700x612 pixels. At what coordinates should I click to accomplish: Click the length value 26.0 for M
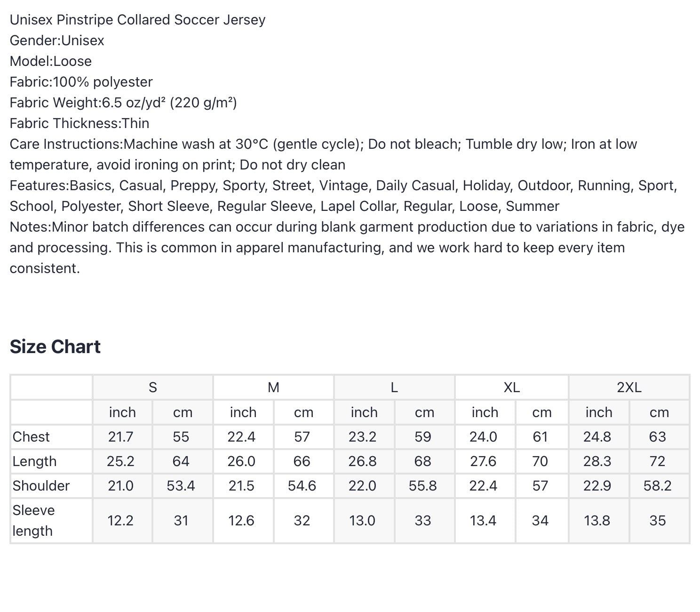coord(241,461)
